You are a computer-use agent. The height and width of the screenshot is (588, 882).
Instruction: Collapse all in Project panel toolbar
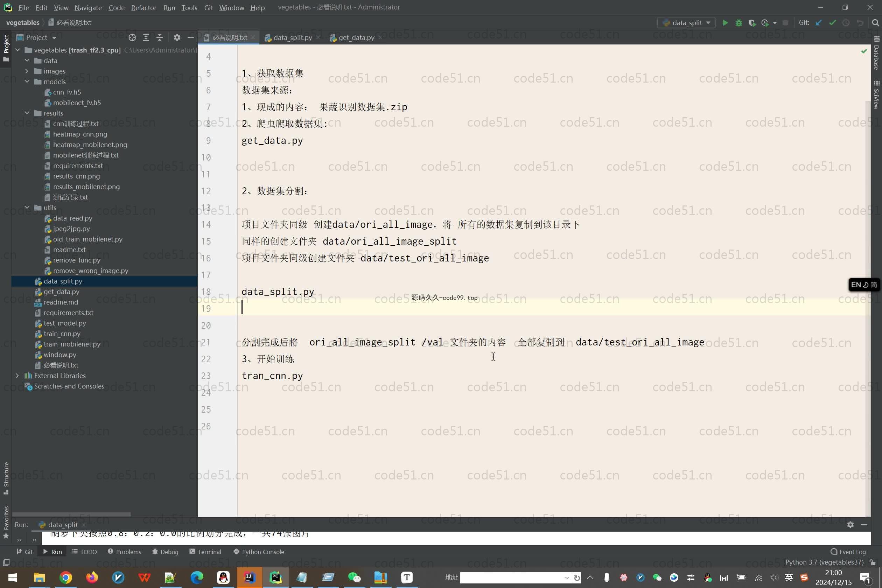pyautogui.click(x=159, y=37)
